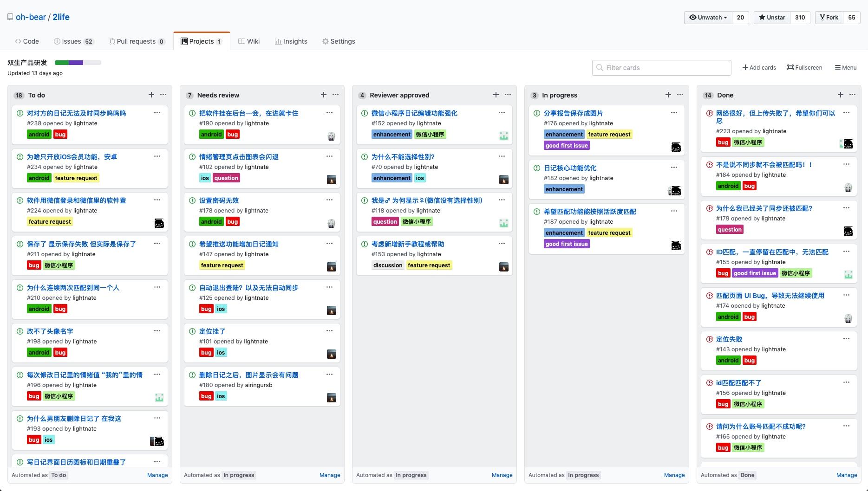Click good first issue label on card #176
Screen dimensions: 868x491
tap(567, 146)
